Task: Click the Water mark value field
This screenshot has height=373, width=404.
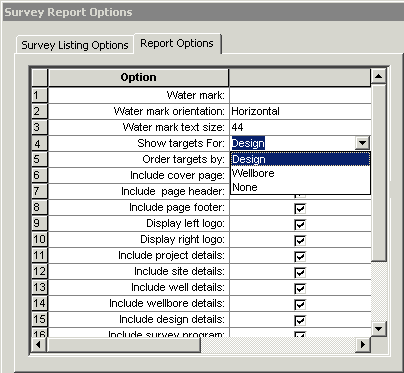Action: pos(300,95)
